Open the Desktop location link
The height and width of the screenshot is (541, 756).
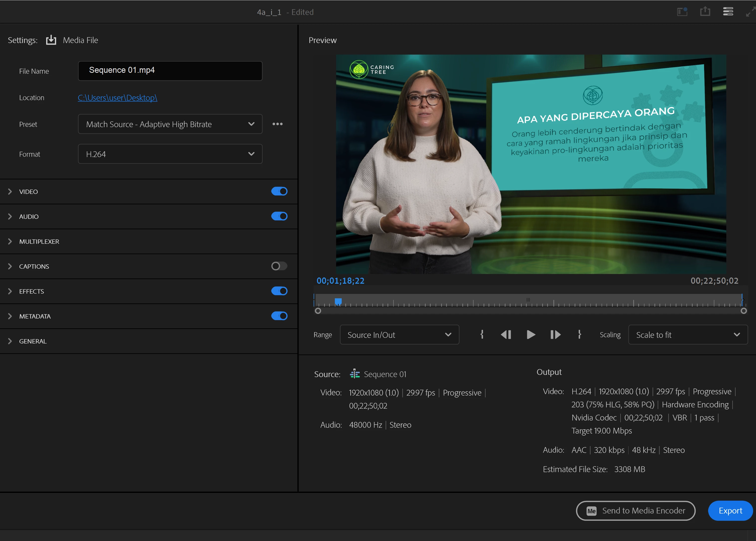[117, 98]
